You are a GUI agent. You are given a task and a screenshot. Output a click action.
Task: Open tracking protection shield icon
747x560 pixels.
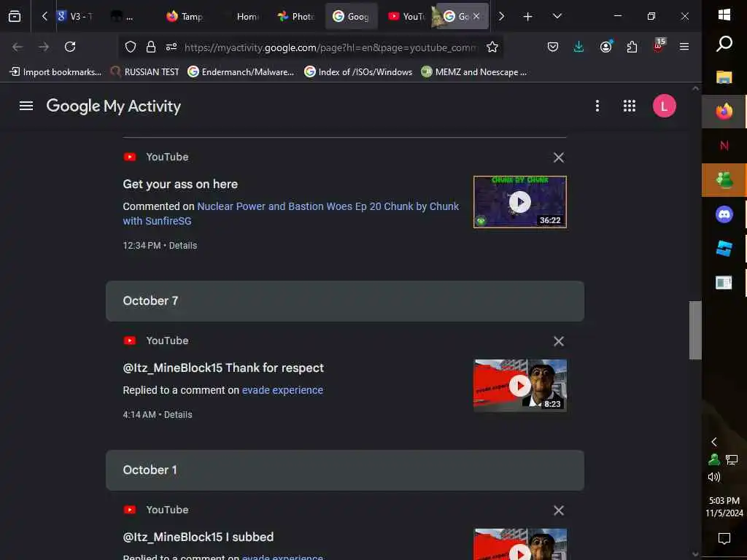[131, 47]
